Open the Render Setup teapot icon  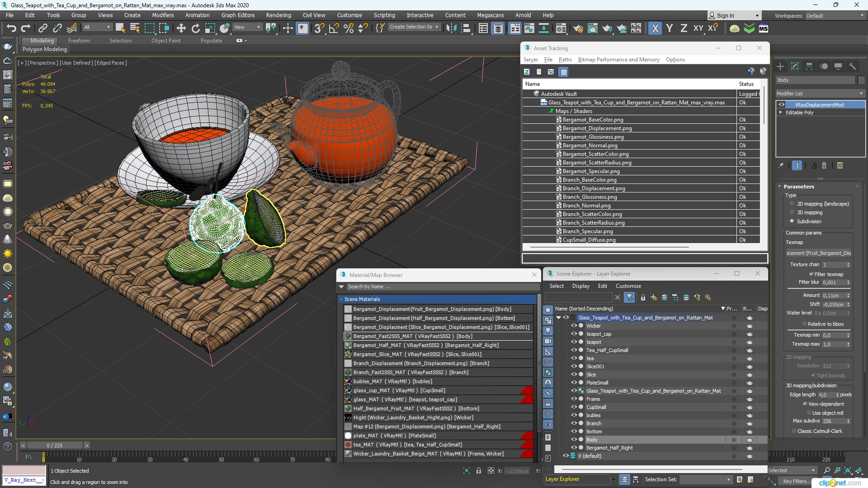578,28
